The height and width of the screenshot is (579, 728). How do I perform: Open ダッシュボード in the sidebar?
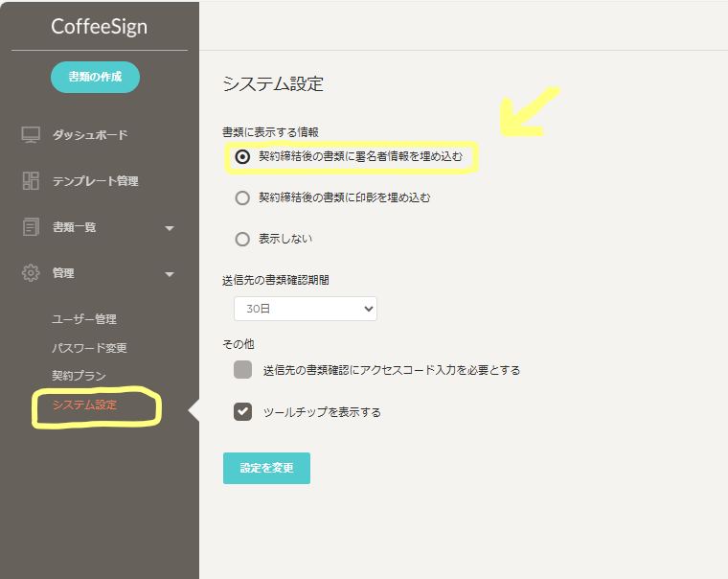click(x=90, y=135)
